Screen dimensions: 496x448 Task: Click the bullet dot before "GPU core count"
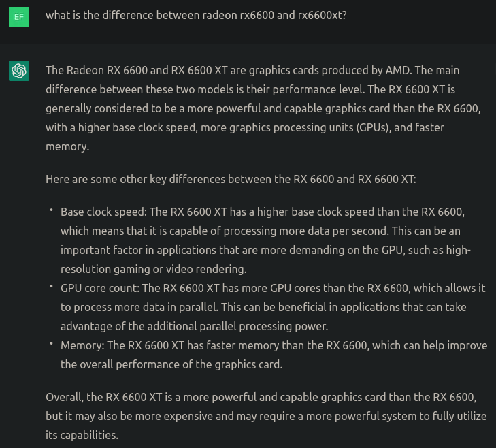pos(51,287)
